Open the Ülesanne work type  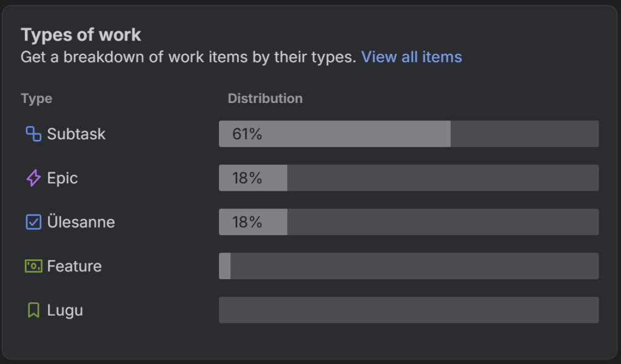81,222
